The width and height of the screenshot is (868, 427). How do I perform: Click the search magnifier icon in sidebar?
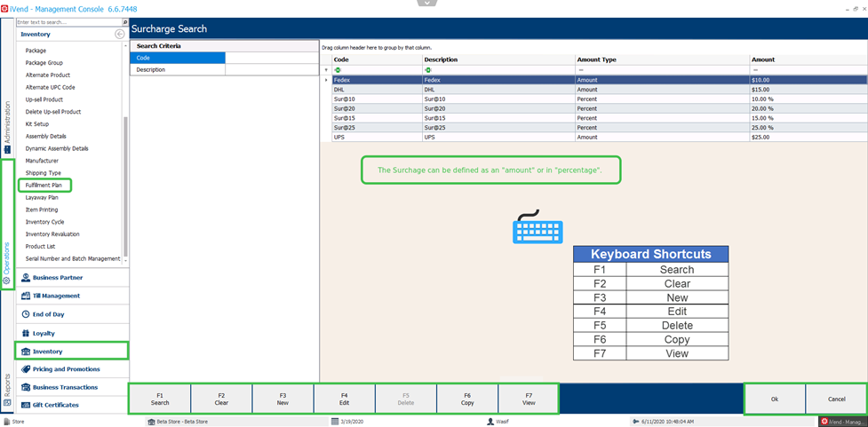click(124, 22)
